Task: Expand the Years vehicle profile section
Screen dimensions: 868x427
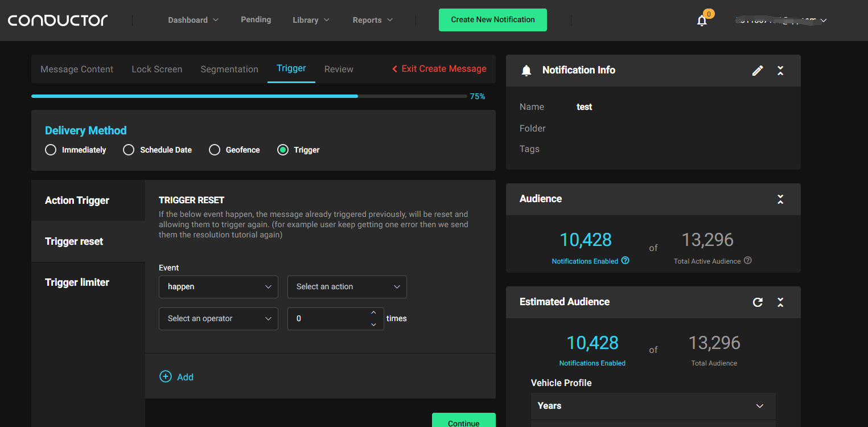Action: click(x=653, y=406)
